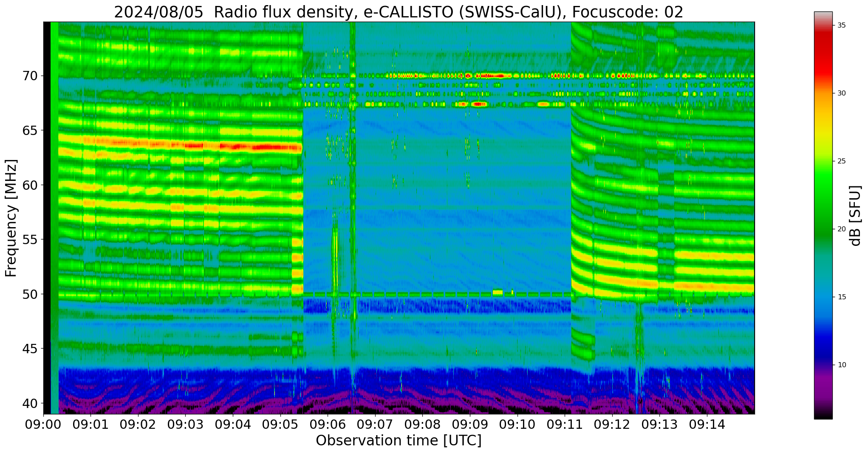
Task: Click the 09:07 time tick label
Action: click(375, 425)
